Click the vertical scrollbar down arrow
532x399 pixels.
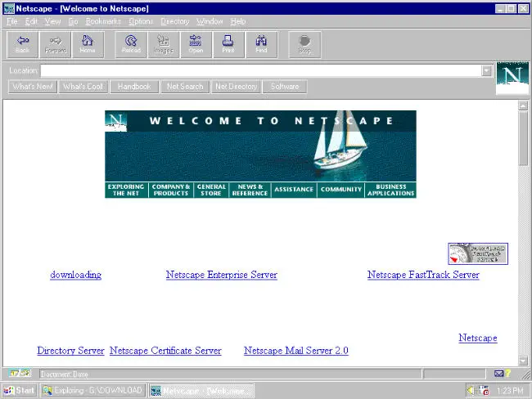click(x=523, y=361)
